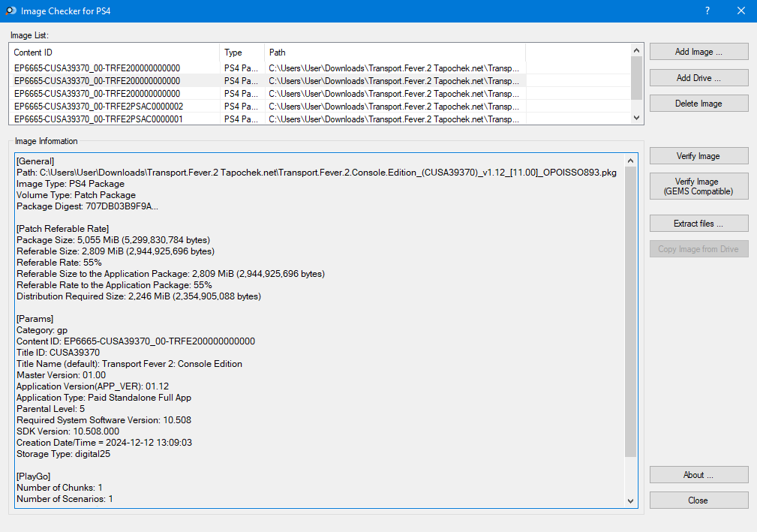Viewport: 757px width, 532px height.
Task: Click the Add Image button
Action: pyautogui.click(x=698, y=52)
